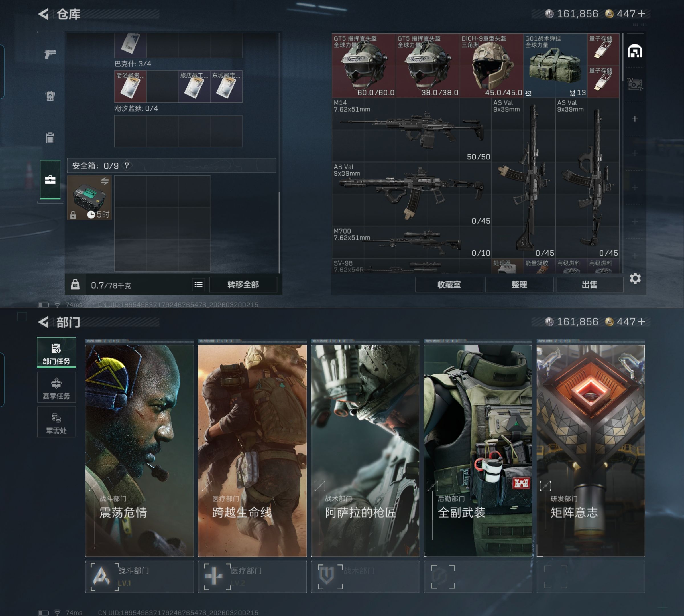This screenshot has height=616, width=684.
Task: Open the main stash home icon
Action: point(635,51)
